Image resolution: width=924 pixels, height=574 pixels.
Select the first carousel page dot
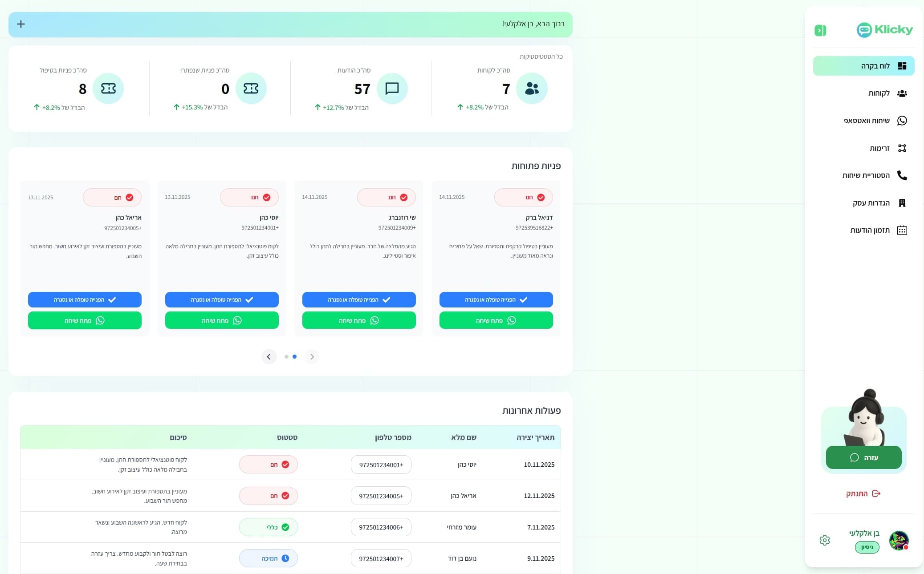(286, 356)
